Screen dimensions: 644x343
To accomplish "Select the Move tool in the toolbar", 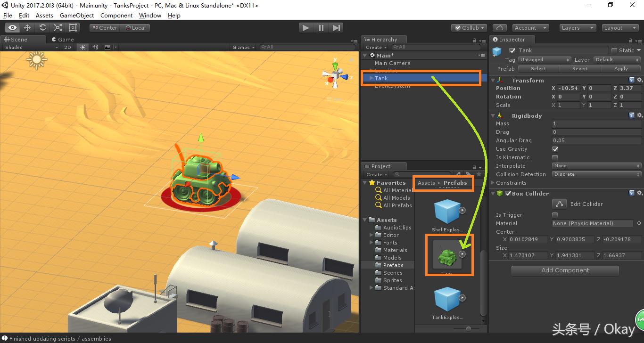I will (x=27, y=27).
